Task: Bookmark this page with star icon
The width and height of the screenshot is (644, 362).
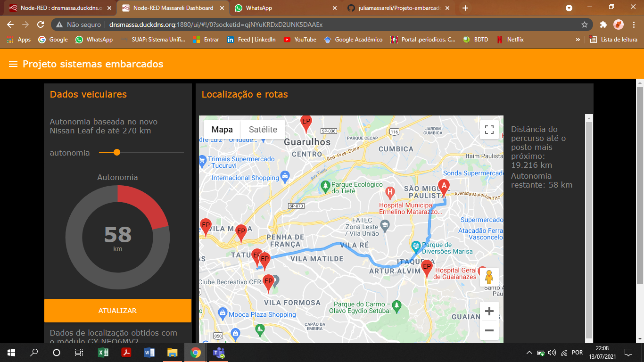Action: [x=585, y=25]
